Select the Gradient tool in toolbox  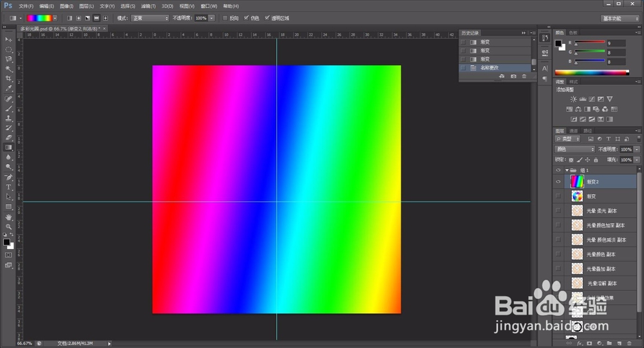[x=8, y=147]
